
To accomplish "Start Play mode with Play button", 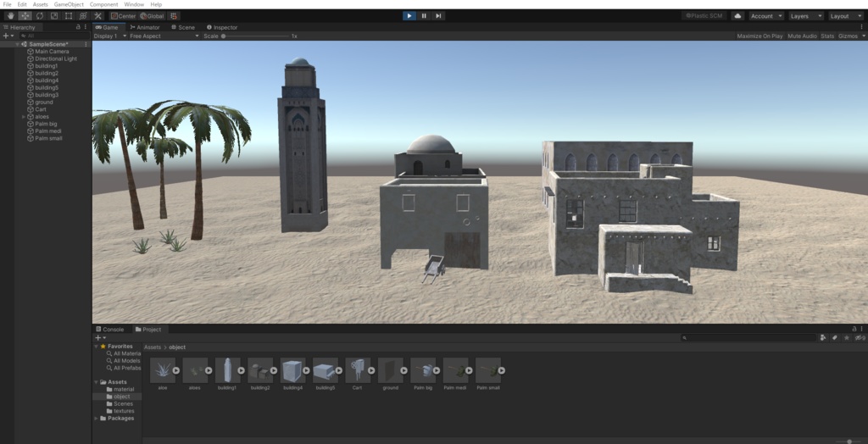I will coord(409,16).
